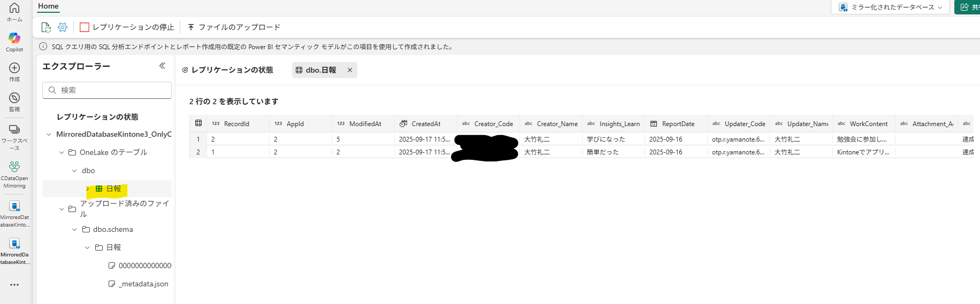Screen dimensions: 980x304
Task: Collapse the MirroredDatabaseKintone3_OnlyC node
Action: pyautogui.click(x=49, y=135)
